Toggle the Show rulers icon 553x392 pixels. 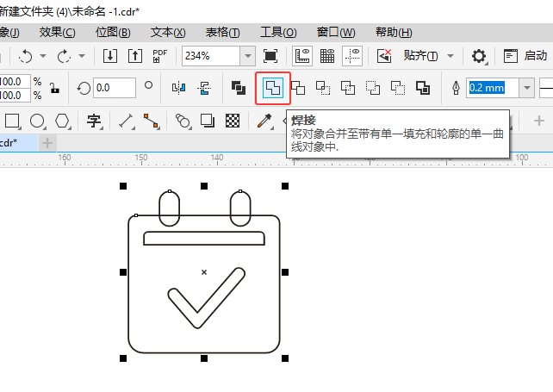tap(302, 56)
